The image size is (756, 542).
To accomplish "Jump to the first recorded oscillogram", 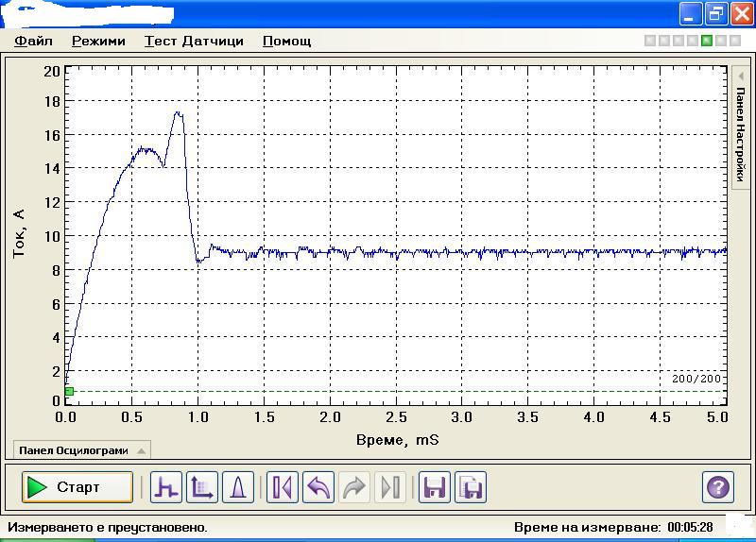I will coord(283,487).
